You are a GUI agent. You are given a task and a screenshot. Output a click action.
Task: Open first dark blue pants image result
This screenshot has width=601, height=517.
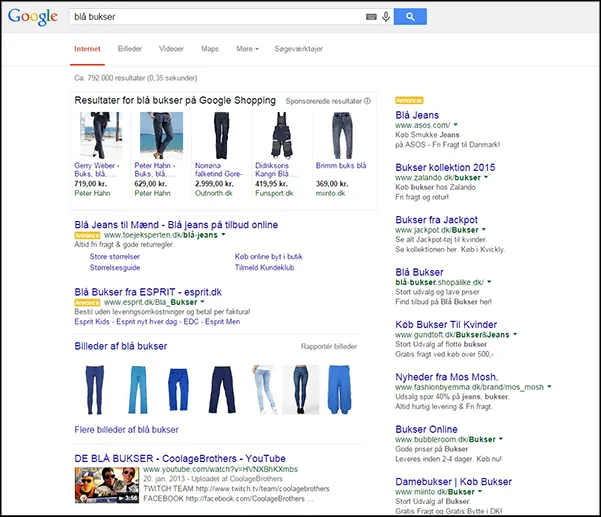coord(95,390)
